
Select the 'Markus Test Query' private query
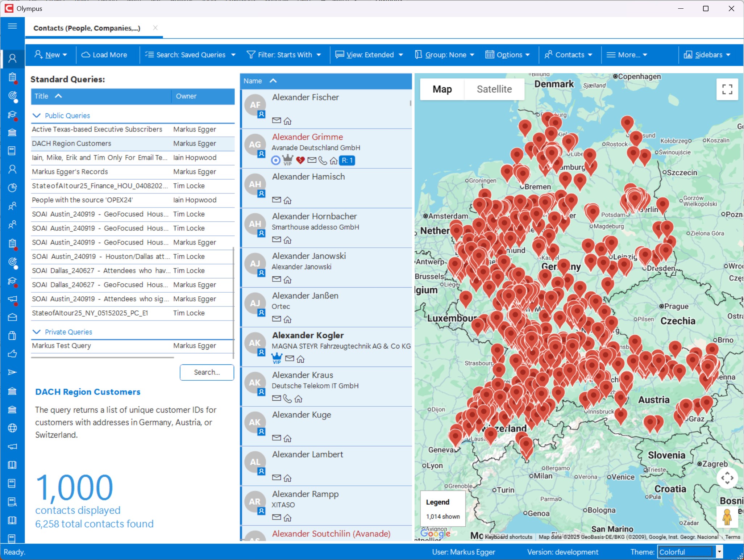pyautogui.click(x=133, y=346)
